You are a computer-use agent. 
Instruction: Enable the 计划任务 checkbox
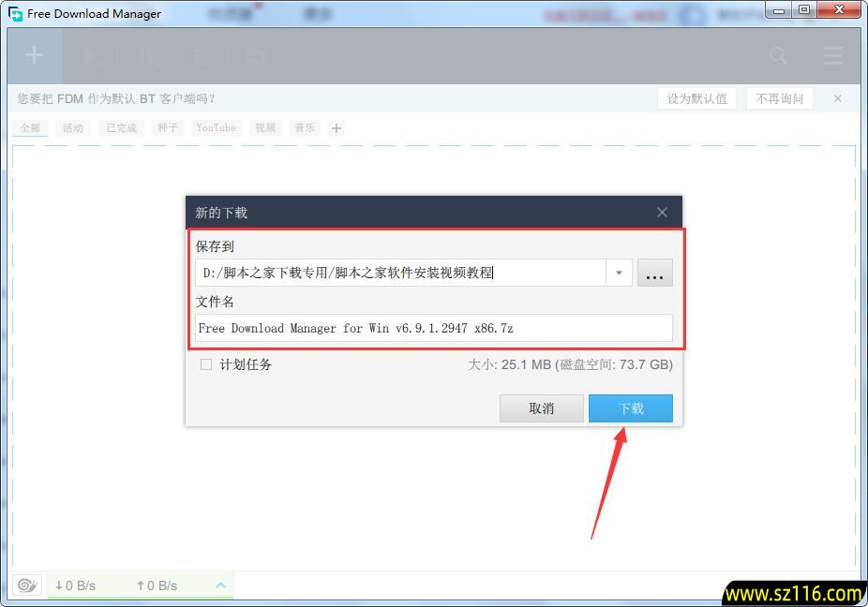(x=206, y=364)
